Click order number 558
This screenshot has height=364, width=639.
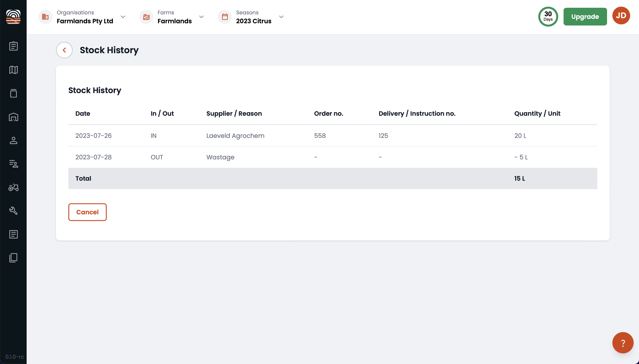coord(320,135)
